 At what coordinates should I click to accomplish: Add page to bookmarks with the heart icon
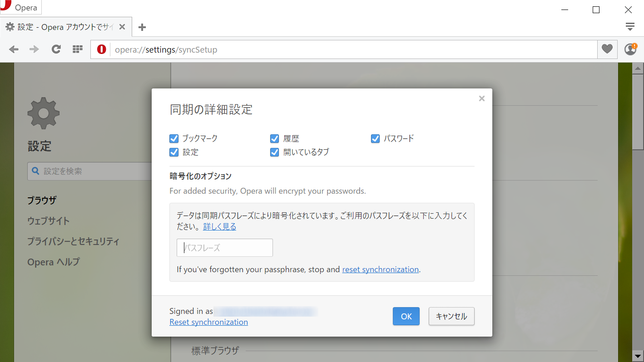pos(607,49)
